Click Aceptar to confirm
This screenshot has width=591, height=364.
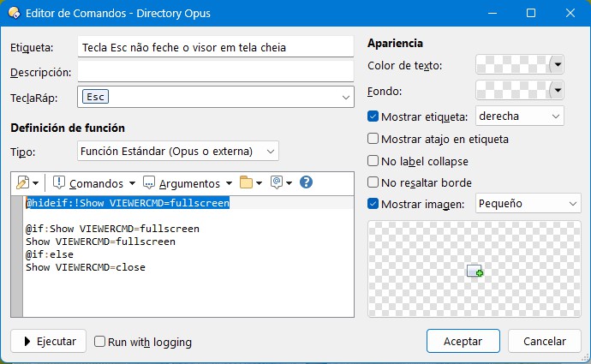coord(463,342)
